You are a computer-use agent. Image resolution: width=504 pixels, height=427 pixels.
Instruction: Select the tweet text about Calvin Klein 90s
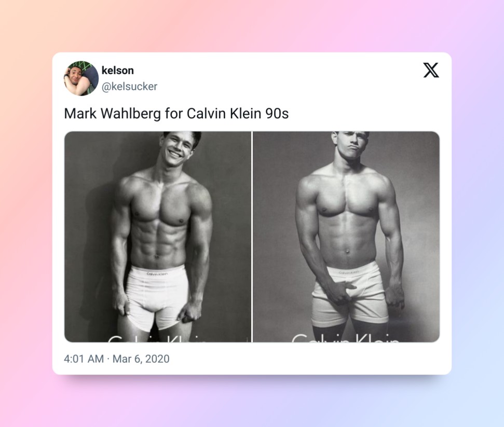click(176, 114)
